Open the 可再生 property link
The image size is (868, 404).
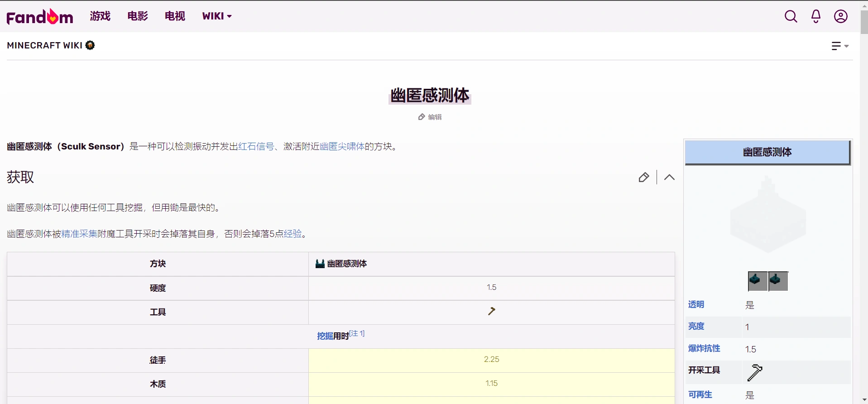click(x=700, y=394)
